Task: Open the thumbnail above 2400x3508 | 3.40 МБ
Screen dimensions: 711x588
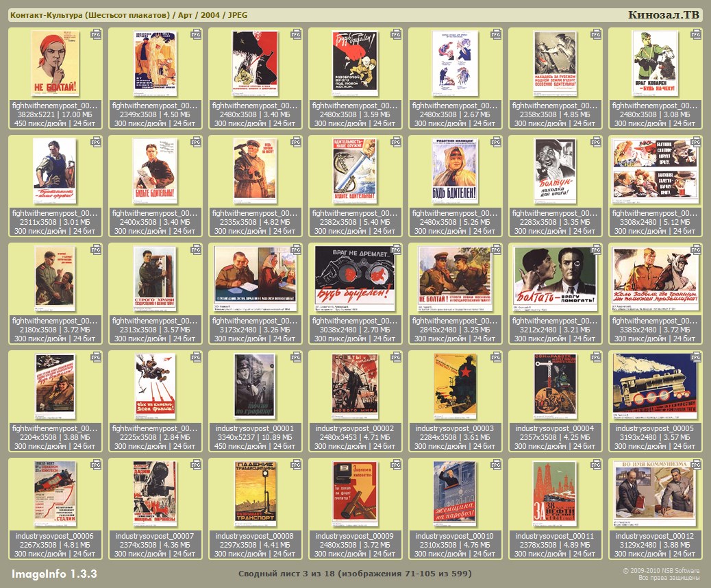Action: point(155,171)
